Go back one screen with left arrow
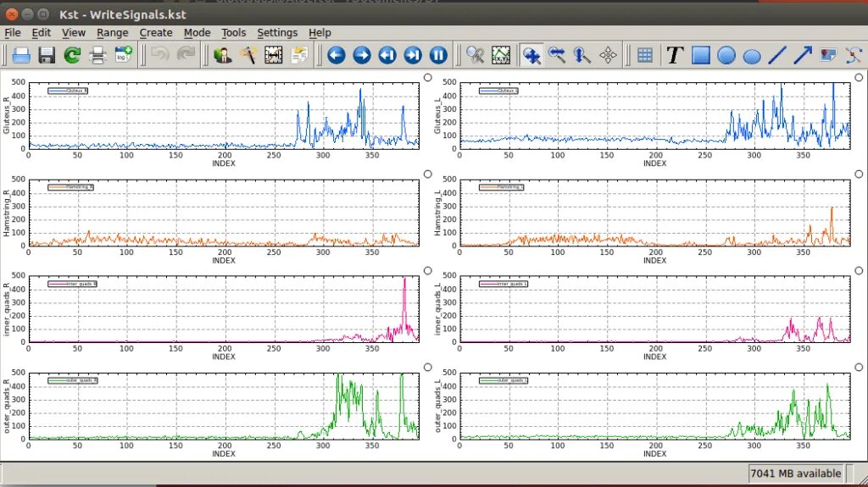This screenshot has height=487, width=868. coord(336,55)
